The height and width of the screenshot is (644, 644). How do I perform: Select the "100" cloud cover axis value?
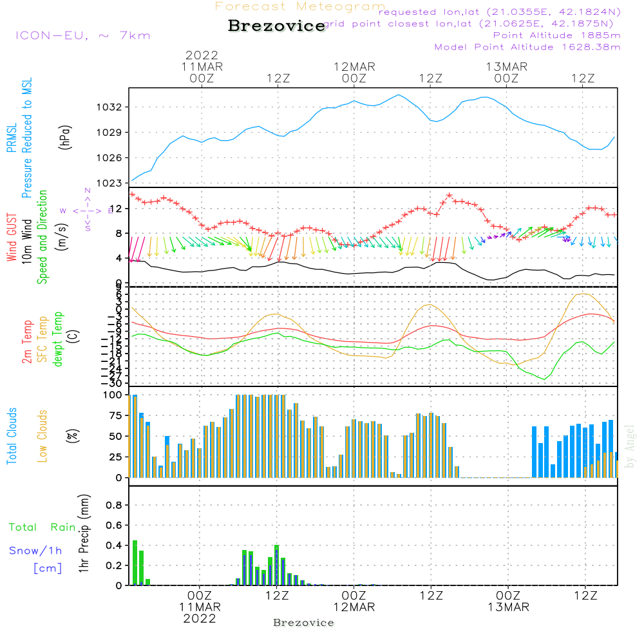[113, 395]
